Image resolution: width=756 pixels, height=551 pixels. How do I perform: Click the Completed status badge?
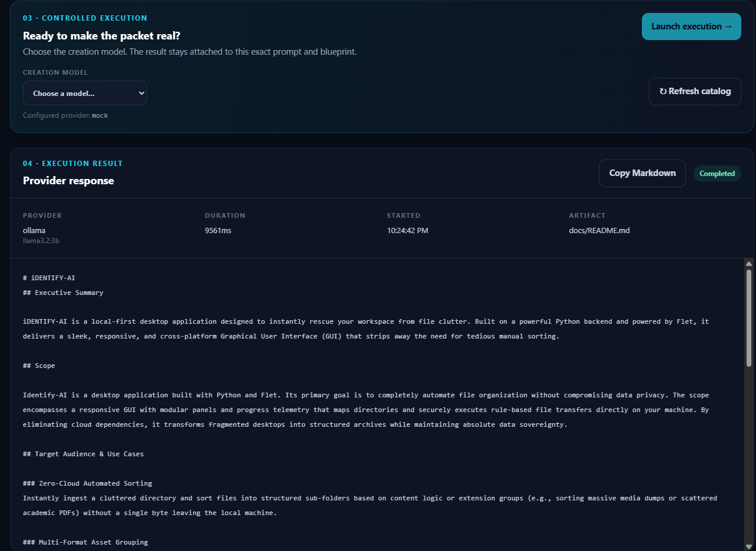717,174
